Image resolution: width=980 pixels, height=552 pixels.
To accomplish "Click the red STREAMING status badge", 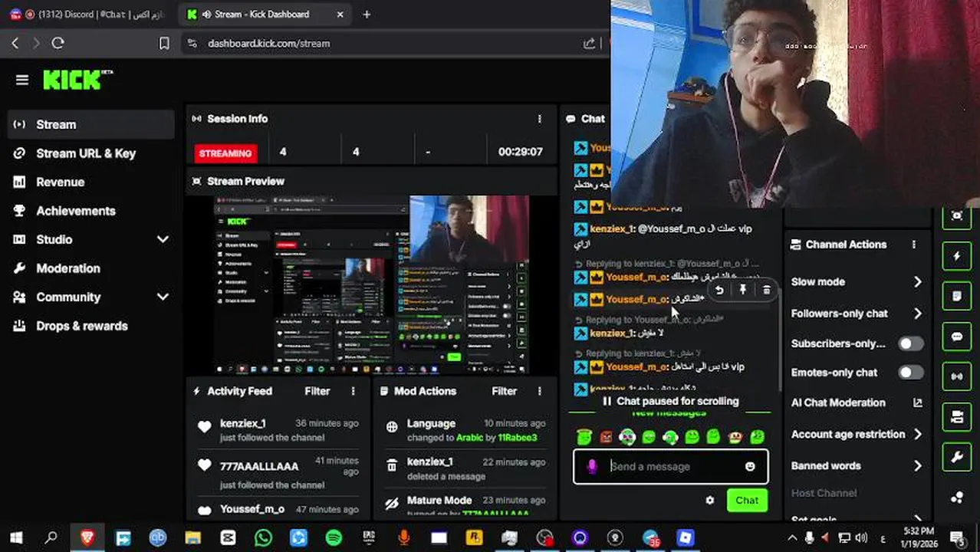I will pyautogui.click(x=225, y=153).
